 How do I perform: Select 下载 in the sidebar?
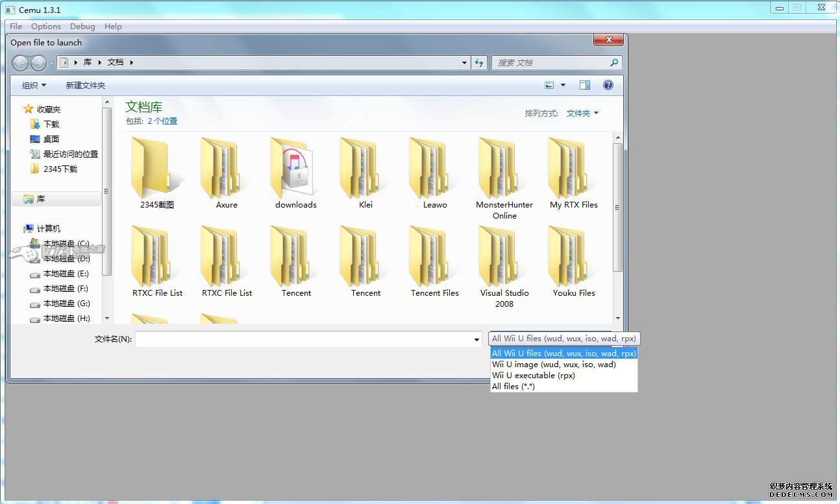click(45, 124)
